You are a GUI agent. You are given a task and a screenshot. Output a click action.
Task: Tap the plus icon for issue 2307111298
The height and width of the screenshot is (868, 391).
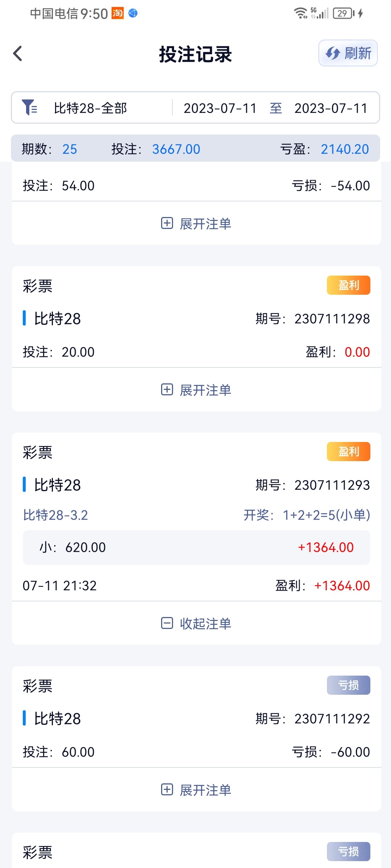coord(167,390)
